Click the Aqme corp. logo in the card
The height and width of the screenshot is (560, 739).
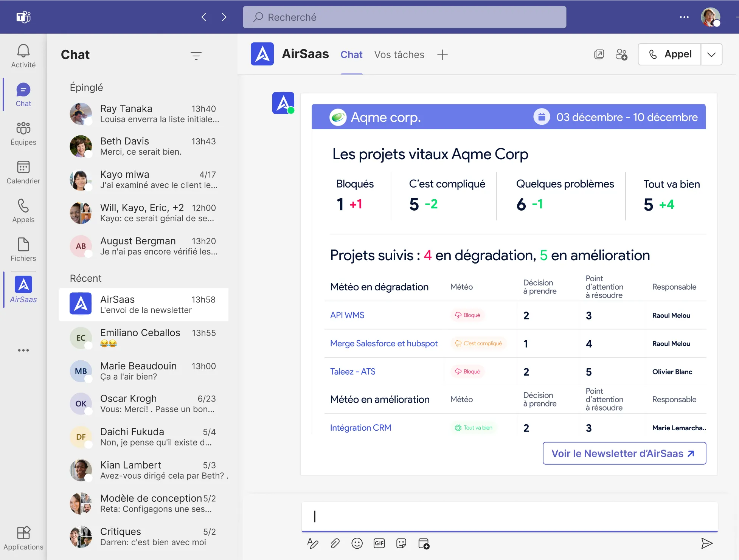(338, 117)
